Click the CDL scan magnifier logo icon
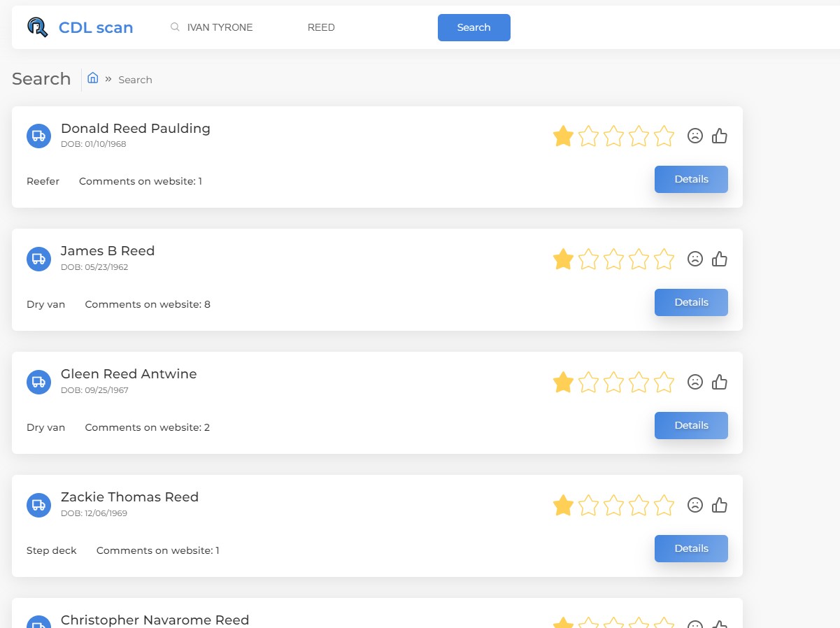840x628 pixels. 37,27
